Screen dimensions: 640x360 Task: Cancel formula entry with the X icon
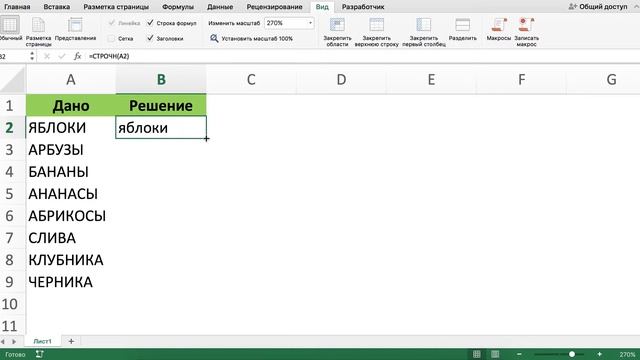point(47,56)
